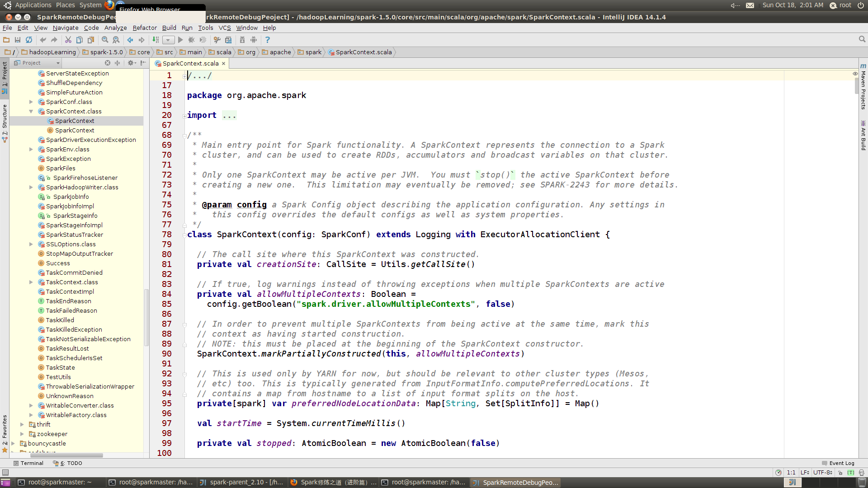Click the search/find icon in toolbar
Viewport: 868px width, 488px height.
(x=105, y=40)
